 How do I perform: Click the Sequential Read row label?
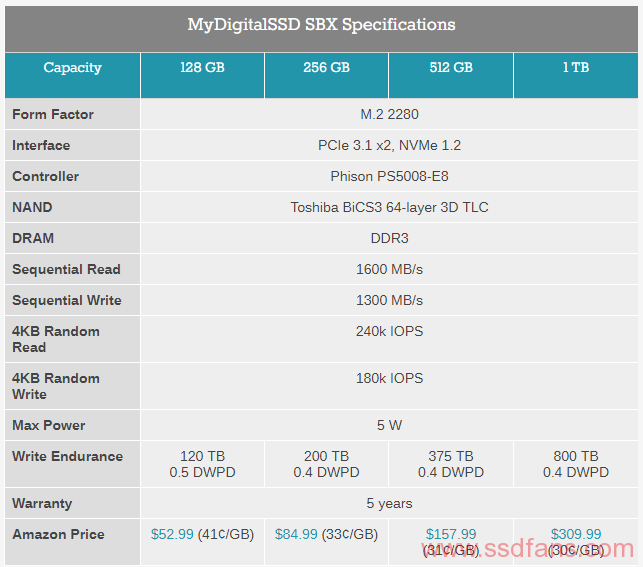click(66, 269)
